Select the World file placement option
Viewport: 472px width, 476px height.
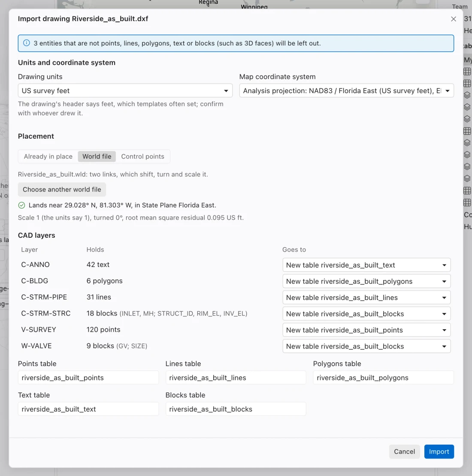click(x=97, y=156)
